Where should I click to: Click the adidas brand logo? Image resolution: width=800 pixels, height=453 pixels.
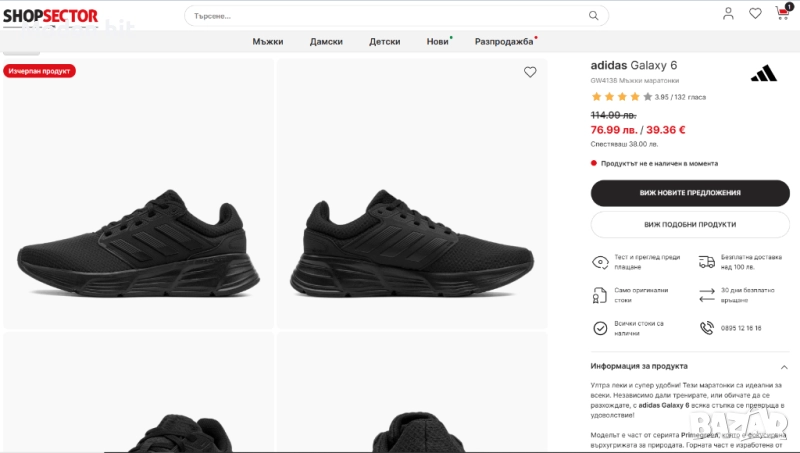tap(763, 73)
